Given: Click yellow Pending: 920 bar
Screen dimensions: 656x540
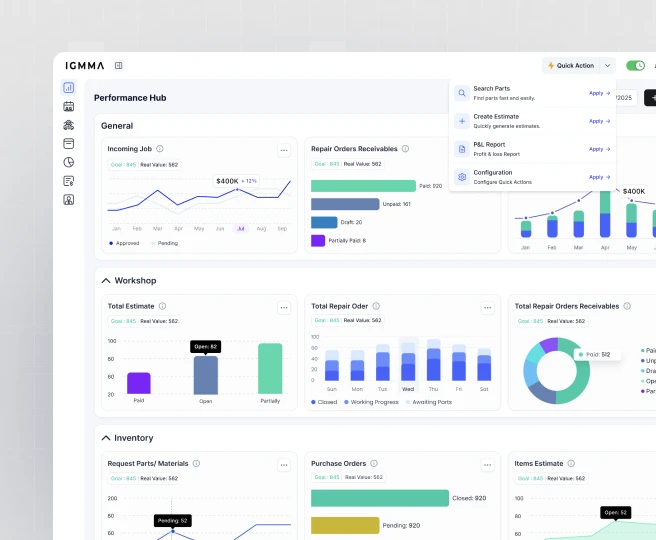Looking at the screenshot, I should click(345, 525).
